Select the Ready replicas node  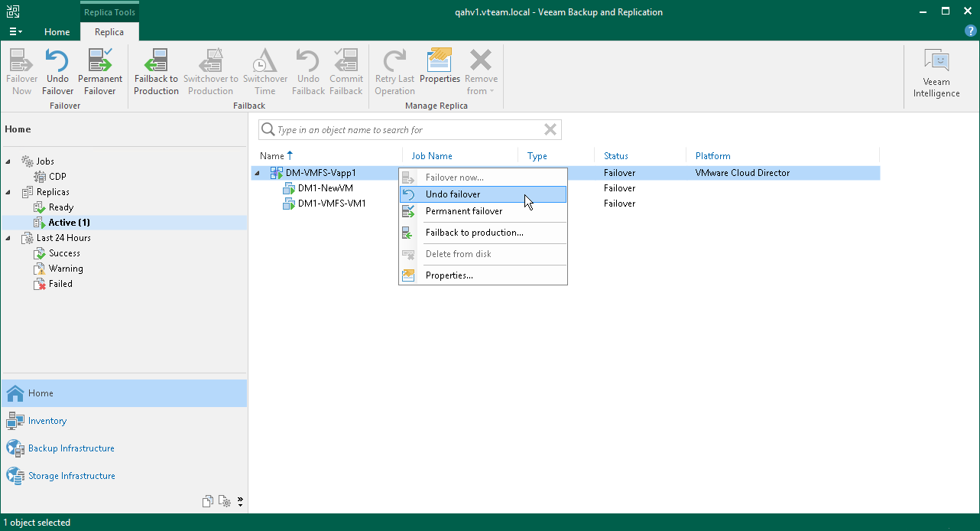pyautogui.click(x=60, y=207)
